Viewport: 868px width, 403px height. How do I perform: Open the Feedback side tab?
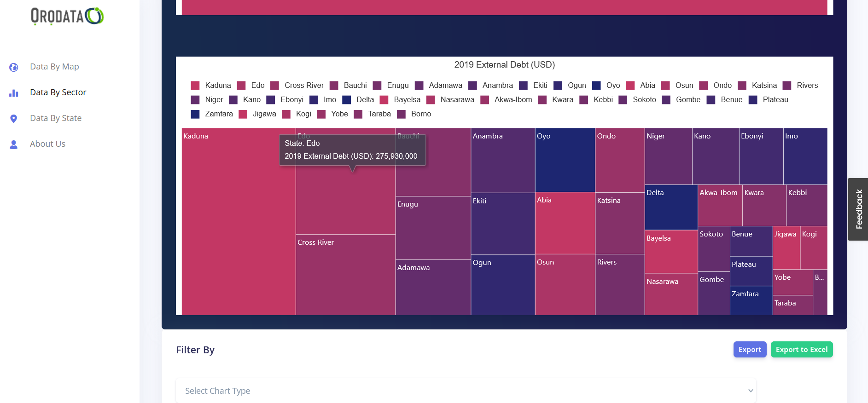[858, 209]
